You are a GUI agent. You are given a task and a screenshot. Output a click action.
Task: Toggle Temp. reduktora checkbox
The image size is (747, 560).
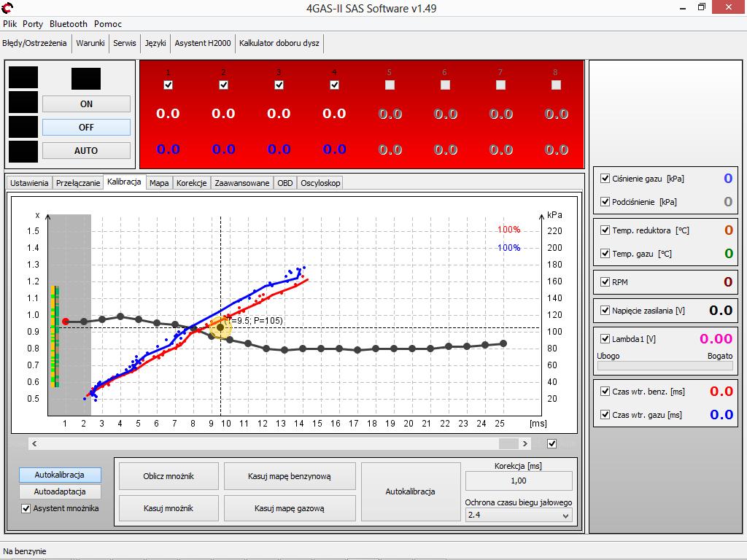tap(605, 230)
